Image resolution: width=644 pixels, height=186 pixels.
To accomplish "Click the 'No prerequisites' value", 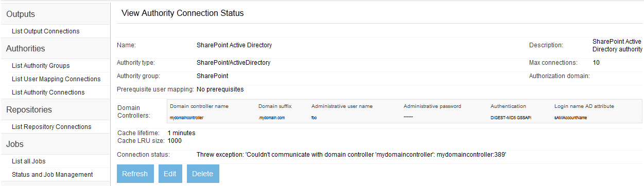I will (x=220, y=89).
